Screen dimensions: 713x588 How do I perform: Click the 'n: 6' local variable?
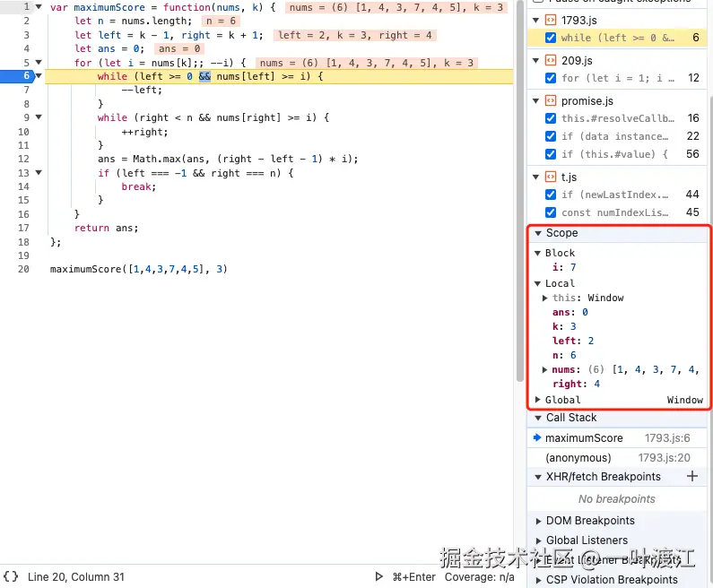[564, 355]
